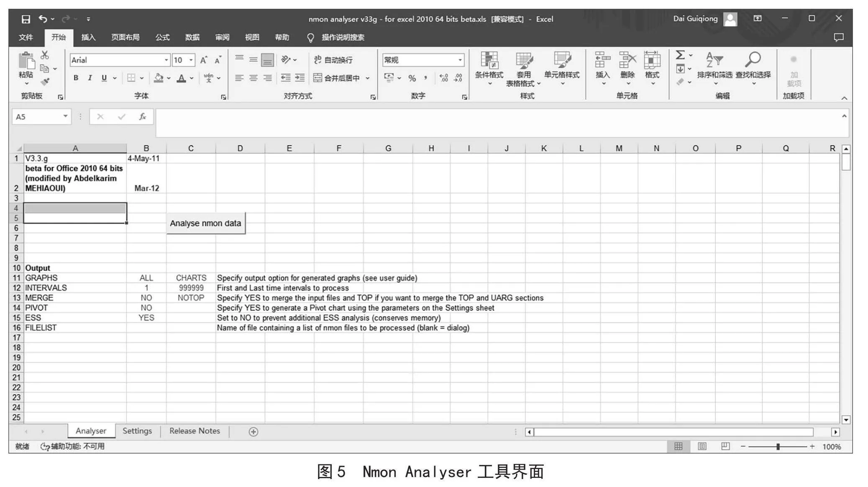Click the Format Painter brush icon
The image size is (868, 487).
(x=45, y=82)
